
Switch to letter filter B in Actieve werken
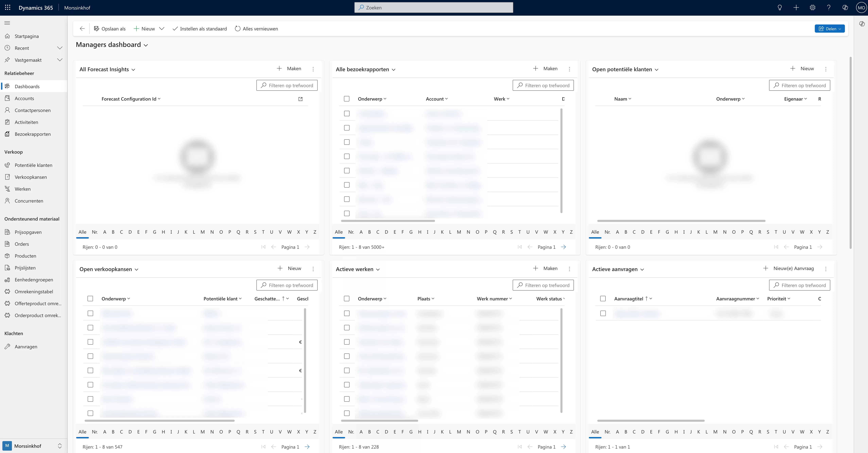[x=369, y=431]
